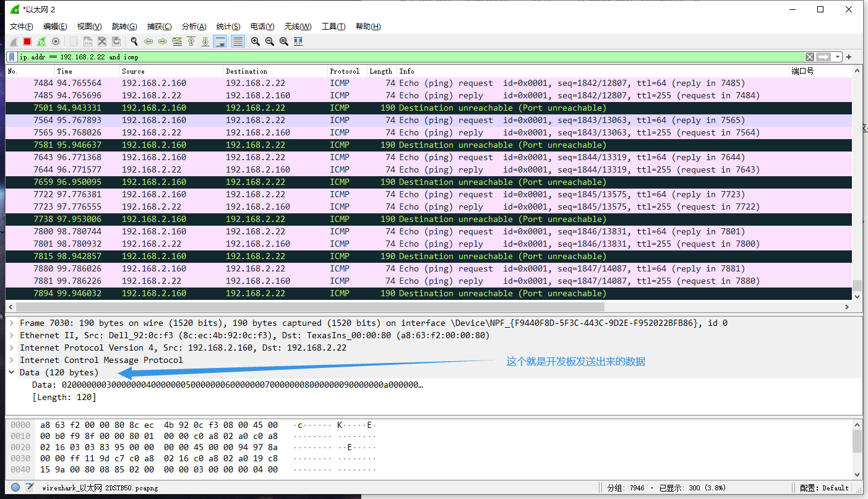Sort by the 端口号 column header
This screenshot has width=868, height=499.
[820, 71]
